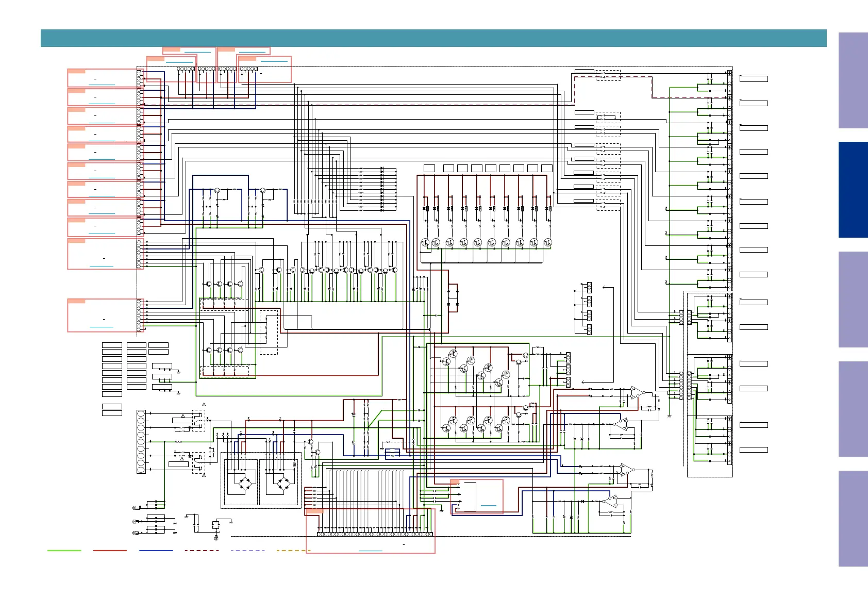Follow link in lowest left-column connector box
The image size is (868, 614).
click(102, 327)
